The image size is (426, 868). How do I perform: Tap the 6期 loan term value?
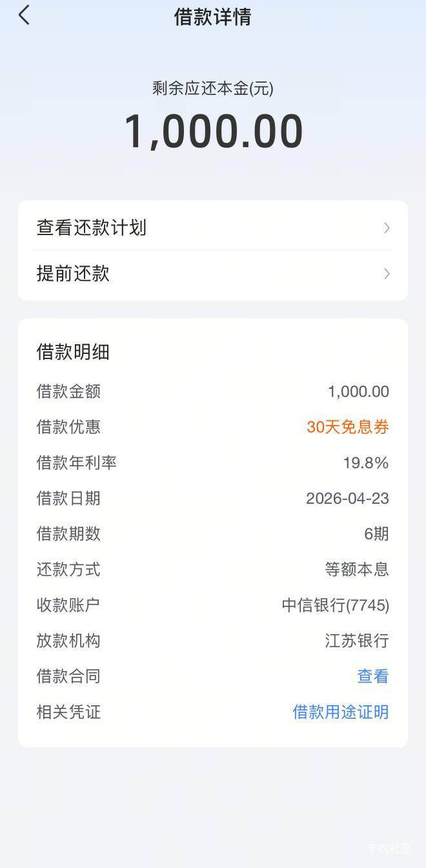click(x=376, y=533)
